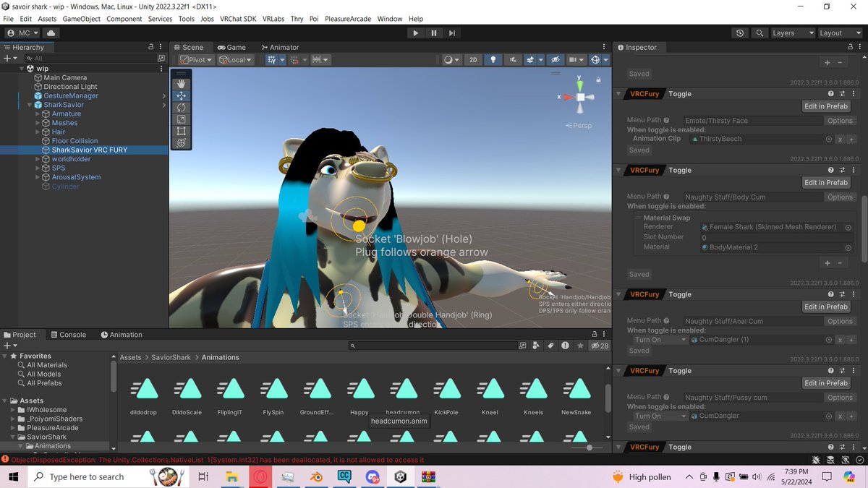
Task: Click Options beside Emote/Thirsty Face path
Action: pyautogui.click(x=840, y=121)
